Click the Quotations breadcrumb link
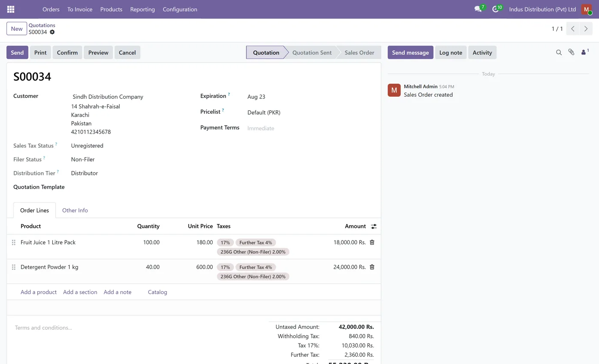Viewport: 599px width, 364px height. point(42,25)
